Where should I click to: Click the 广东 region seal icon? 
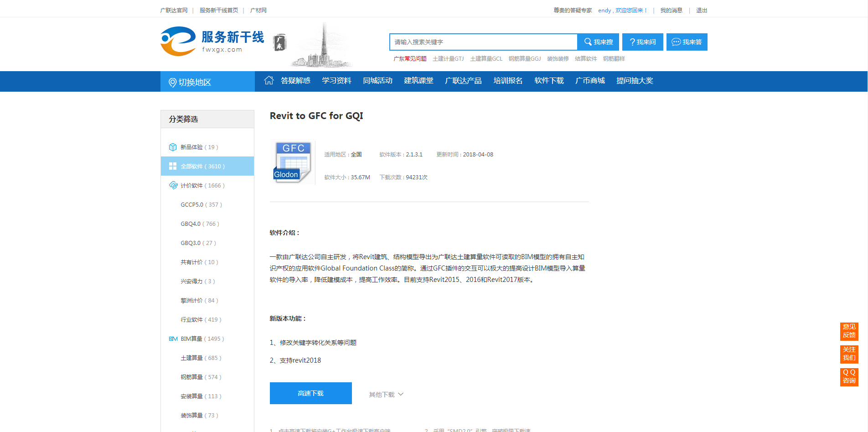[x=279, y=43]
